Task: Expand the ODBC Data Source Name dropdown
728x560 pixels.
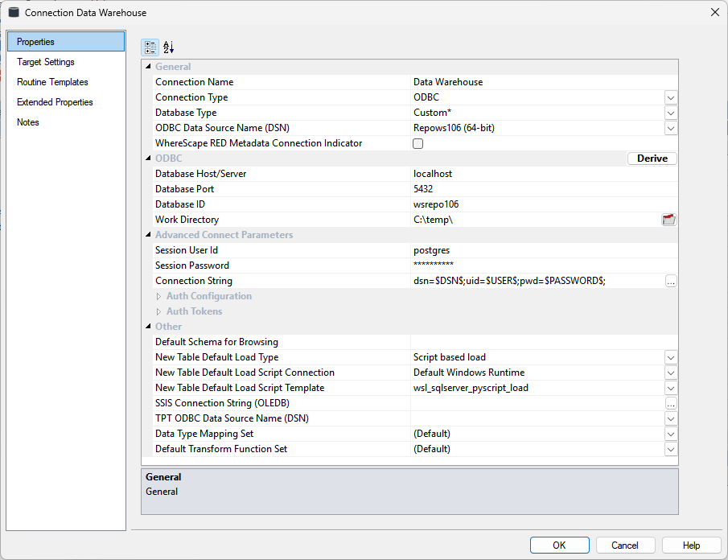Action: 671,128
